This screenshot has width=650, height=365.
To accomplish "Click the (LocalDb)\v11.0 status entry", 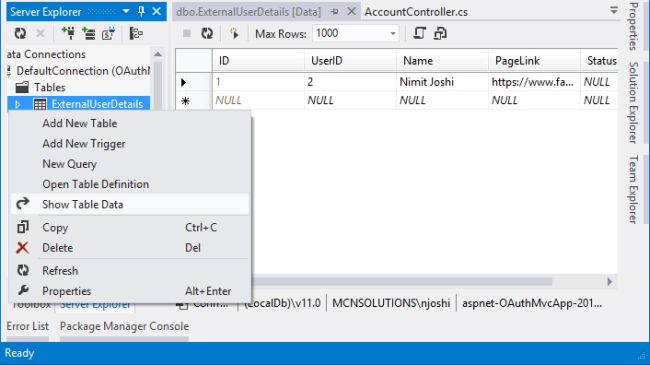I will click(282, 303).
